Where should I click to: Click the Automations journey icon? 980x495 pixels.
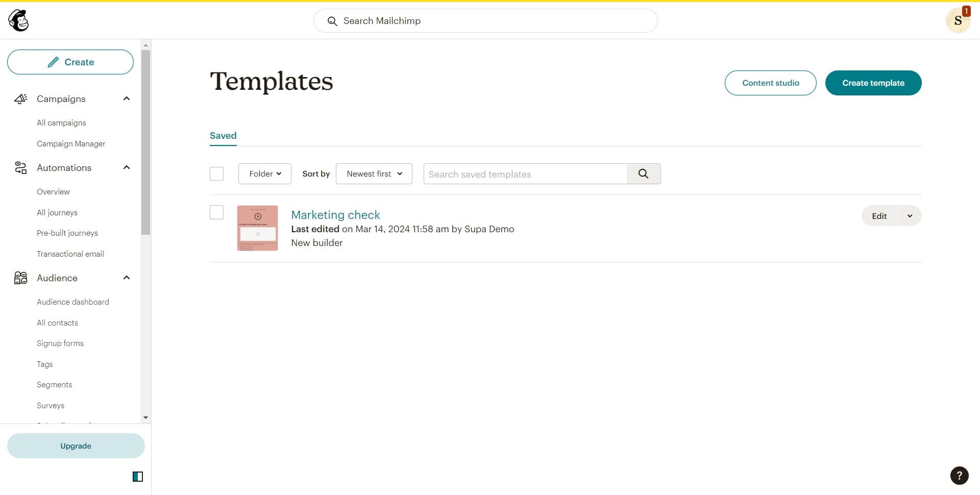pyautogui.click(x=20, y=168)
